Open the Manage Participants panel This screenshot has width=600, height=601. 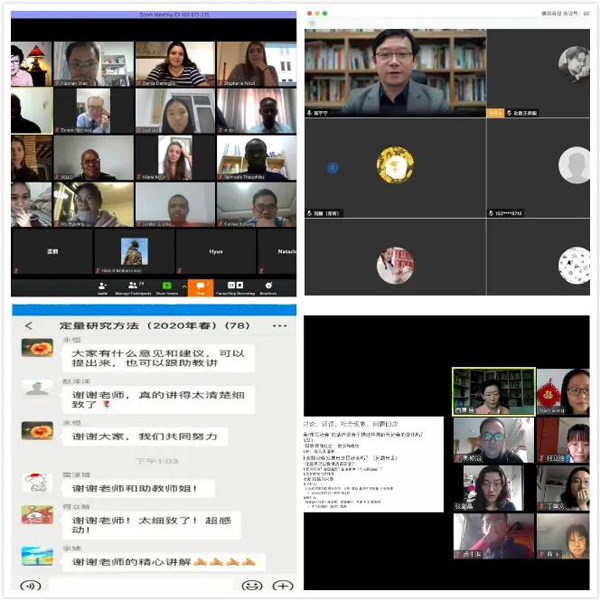coord(133,286)
